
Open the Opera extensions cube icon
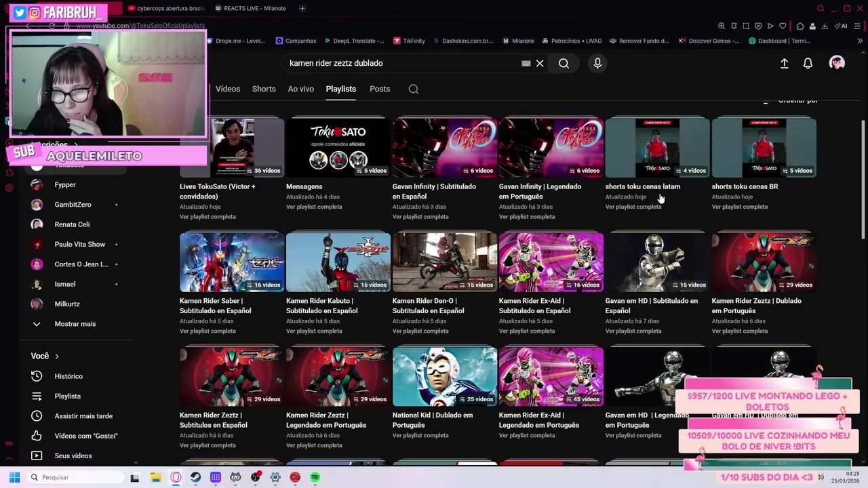point(800,26)
